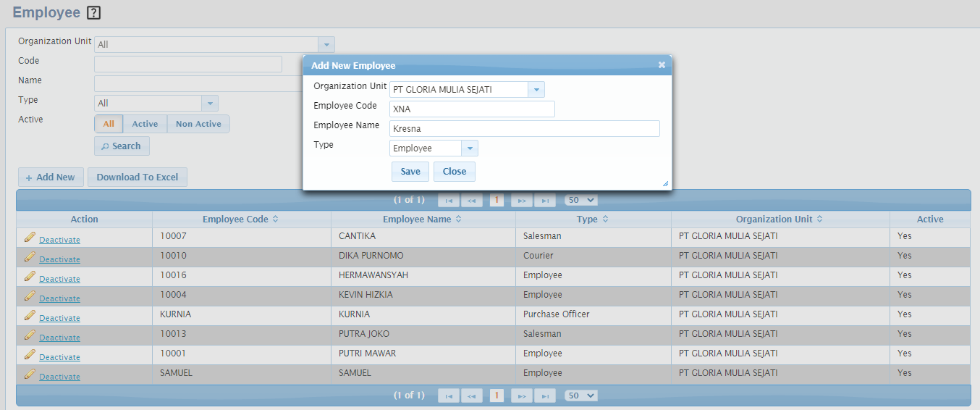Click the edit pencil for HERMAWANSYAH
Viewport: 980px width, 410px height.
30,276
